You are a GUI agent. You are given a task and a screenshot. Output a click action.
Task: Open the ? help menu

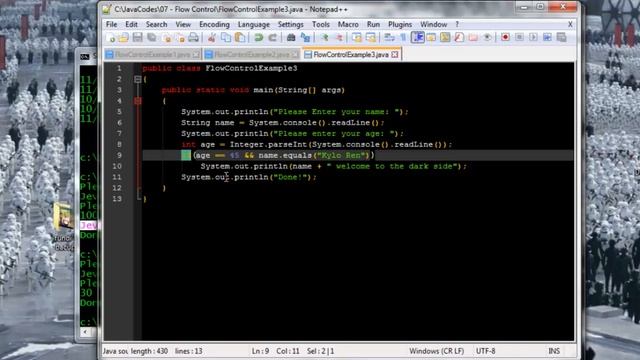(457, 24)
